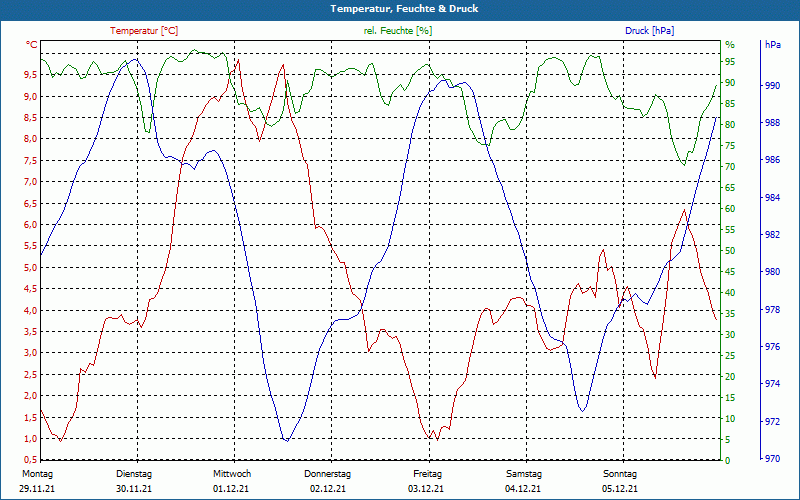Click the date '05.12.21'
The height and width of the screenshot is (500, 800).
tap(619, 489)
